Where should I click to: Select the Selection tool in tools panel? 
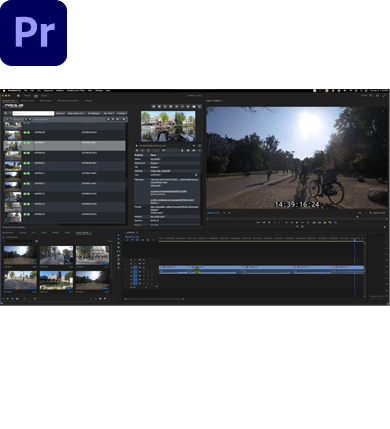click(119, 235)
